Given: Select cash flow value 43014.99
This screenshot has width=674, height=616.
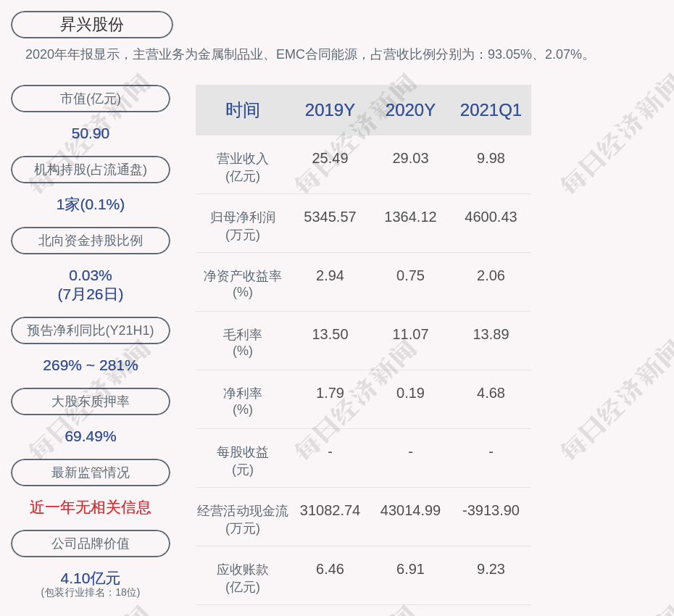Looking at the screenshot, I should pos(410,511).
